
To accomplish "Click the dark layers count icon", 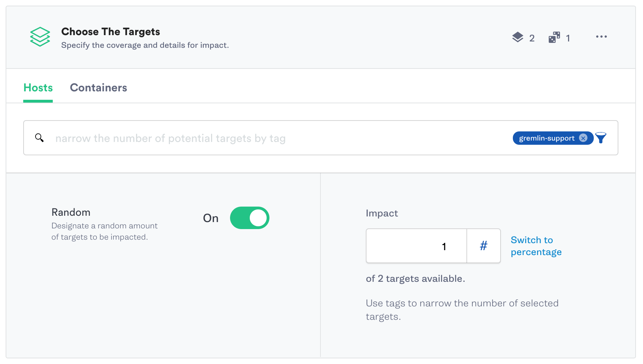I will tap(518, 37).
